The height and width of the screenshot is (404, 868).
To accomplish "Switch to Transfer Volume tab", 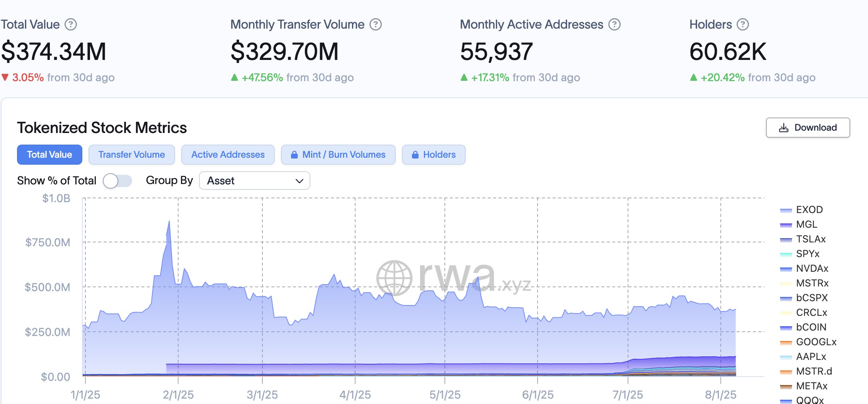I will tap(131, 155).
